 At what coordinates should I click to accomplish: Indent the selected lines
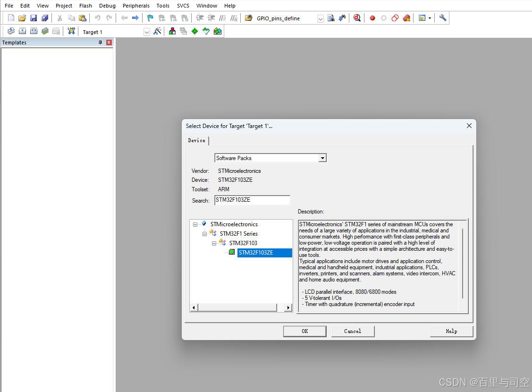click(x=200, y=18)
